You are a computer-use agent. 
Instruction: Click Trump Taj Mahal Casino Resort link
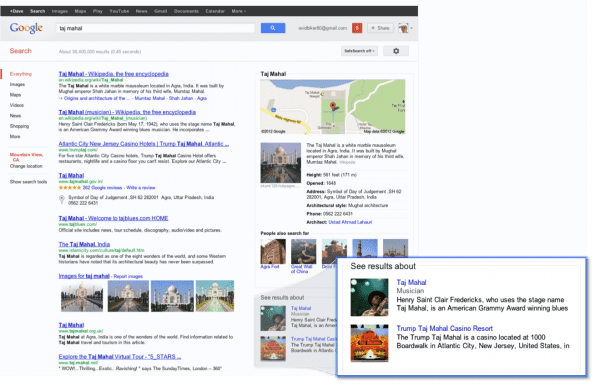444,328
